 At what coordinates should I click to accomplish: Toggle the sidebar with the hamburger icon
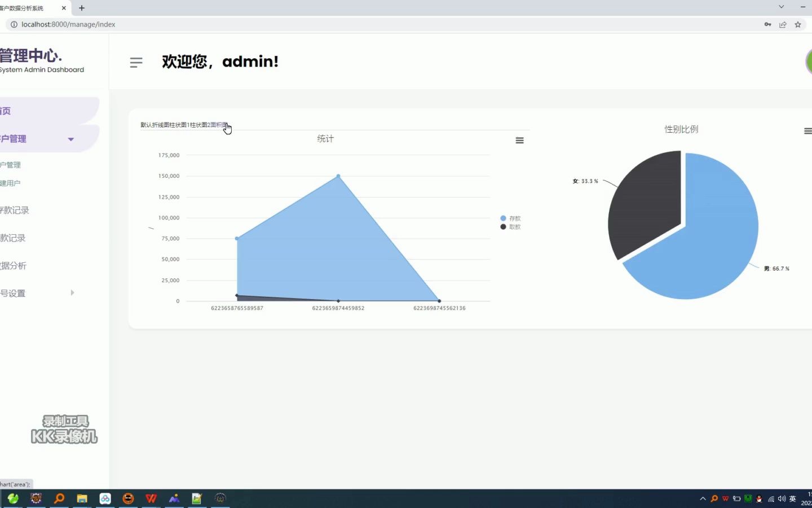click(136, 63)
